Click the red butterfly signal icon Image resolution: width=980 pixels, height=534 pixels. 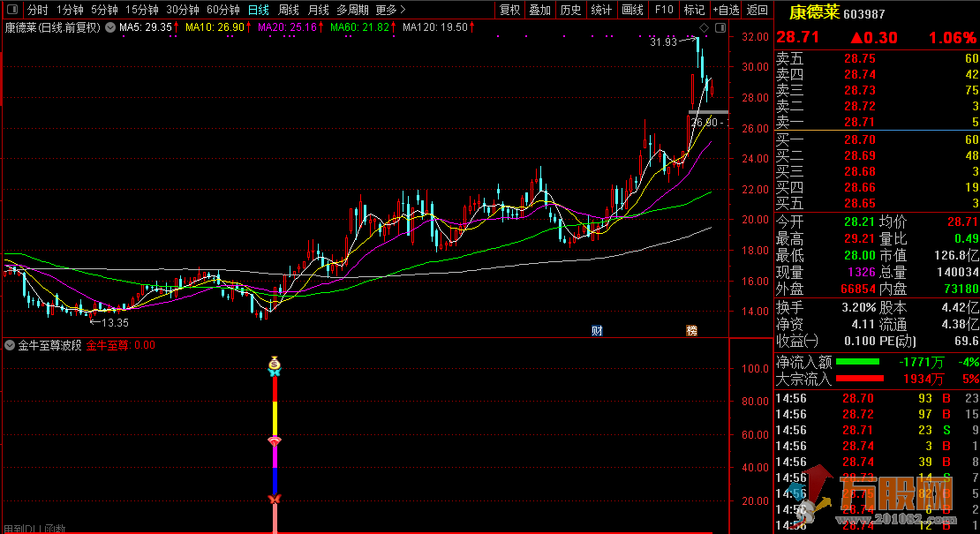(x=275, y=499)
